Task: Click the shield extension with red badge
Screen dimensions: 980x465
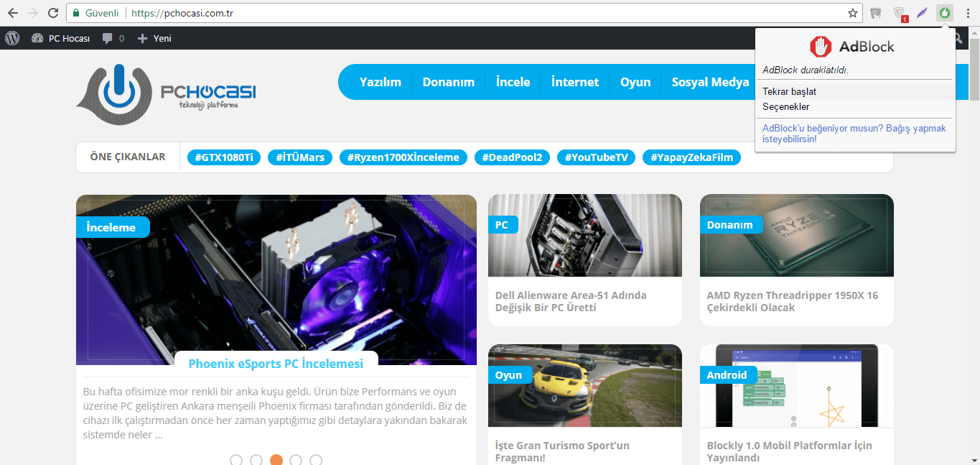Action: click(x=899, y=13)
